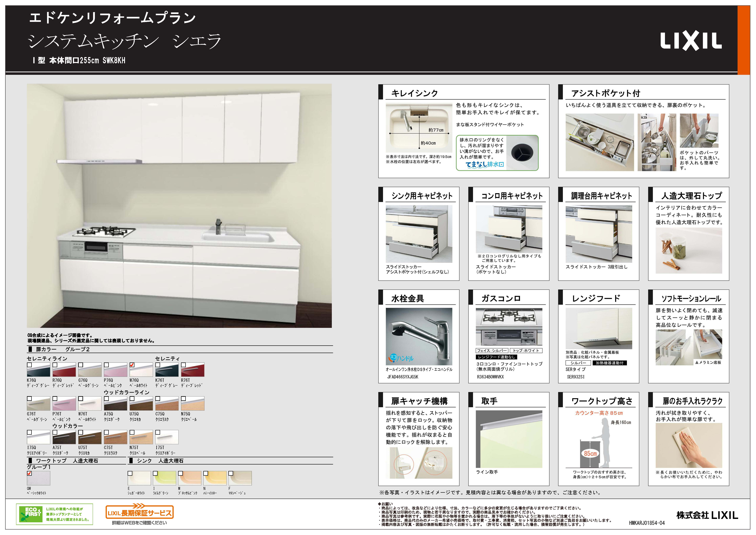Click the drain outlet picture beside てまなし排水口
The height and width of the screenshot is (535, 756).
click(x=522, y=153)
